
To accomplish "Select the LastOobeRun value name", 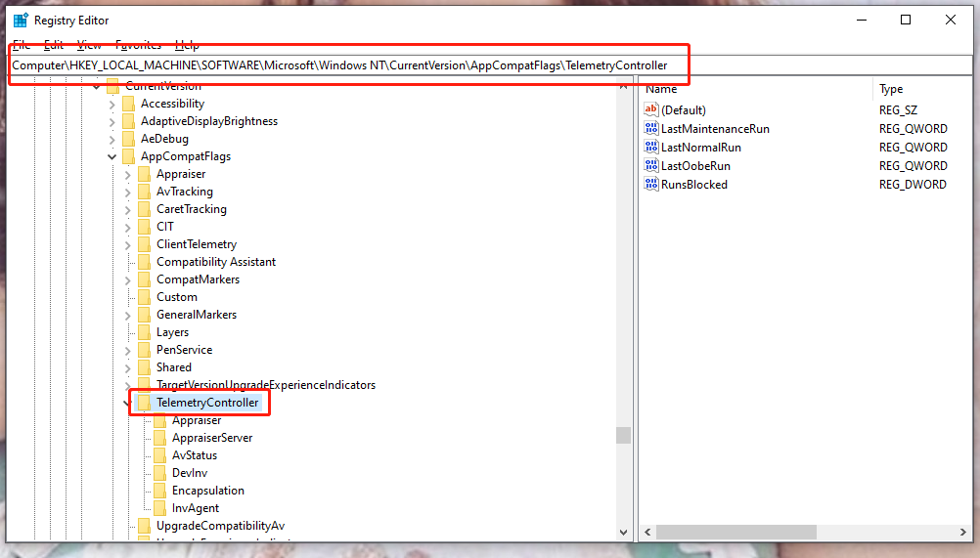I will 695,165.
